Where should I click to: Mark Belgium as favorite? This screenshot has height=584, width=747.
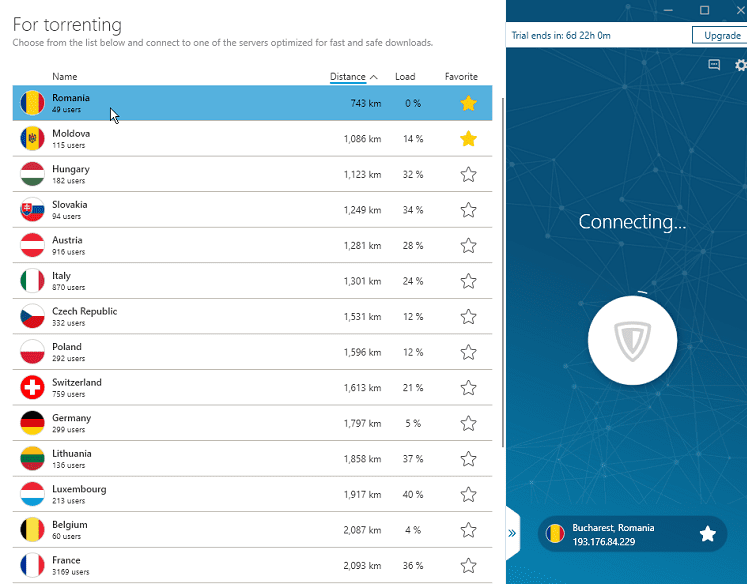(468, 530)
